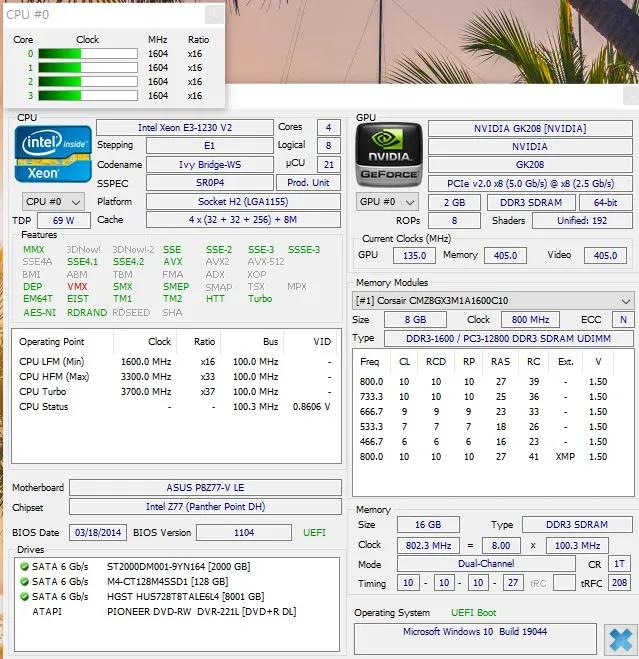639x659 pixels.
Task: Click the CPU Status row
Action: [x=175, y=407]
